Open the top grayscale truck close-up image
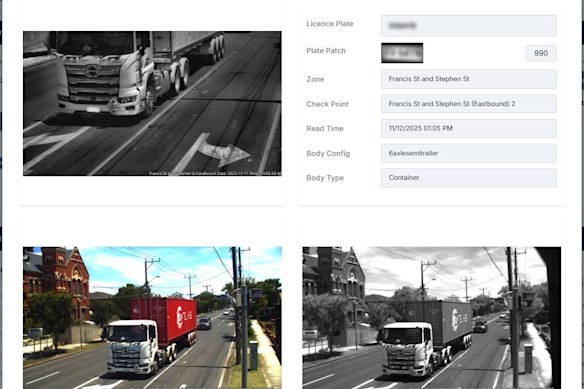This screenshot has width=584, height=389. tap(152, 103)
